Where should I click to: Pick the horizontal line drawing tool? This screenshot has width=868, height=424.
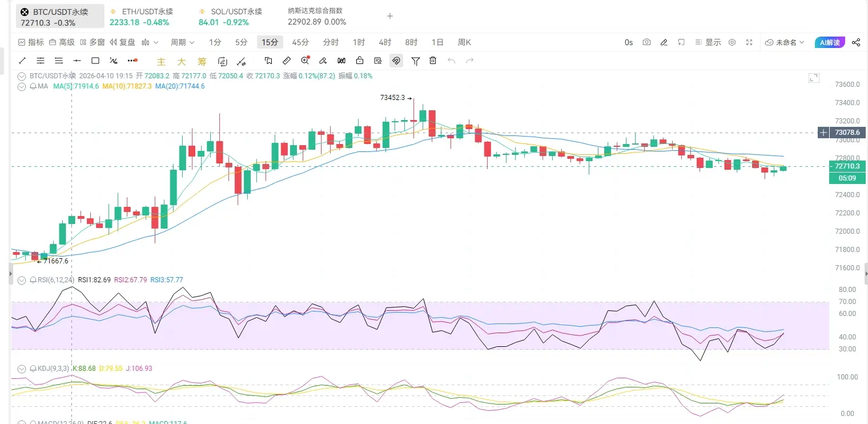tap(77, 61)
